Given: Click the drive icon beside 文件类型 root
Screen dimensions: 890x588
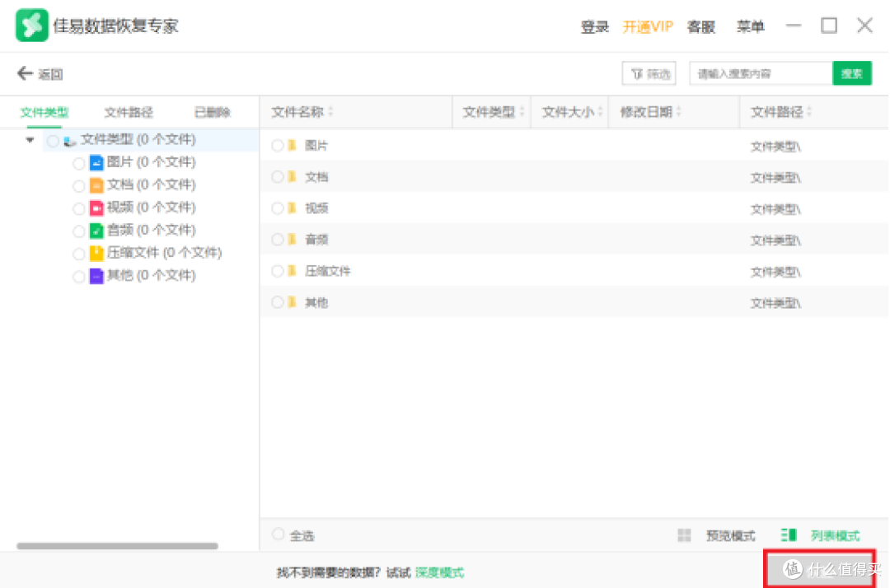Looking at the screenshot, I should (70, 141).
